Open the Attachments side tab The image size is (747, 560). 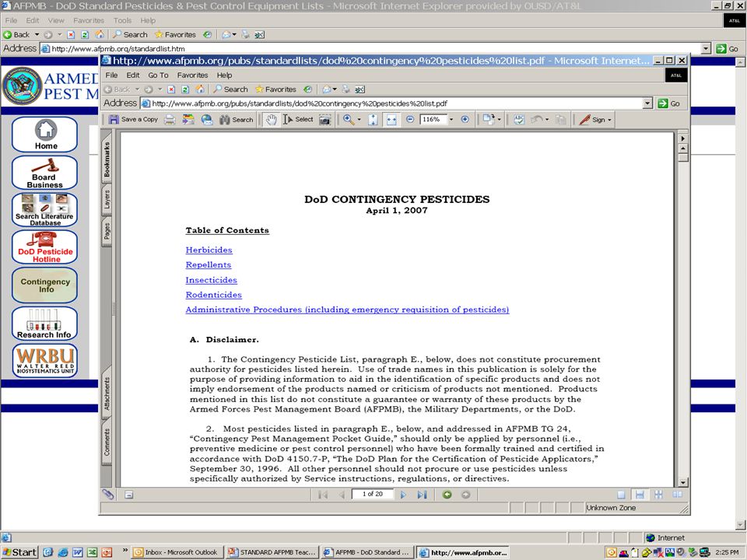107,394
